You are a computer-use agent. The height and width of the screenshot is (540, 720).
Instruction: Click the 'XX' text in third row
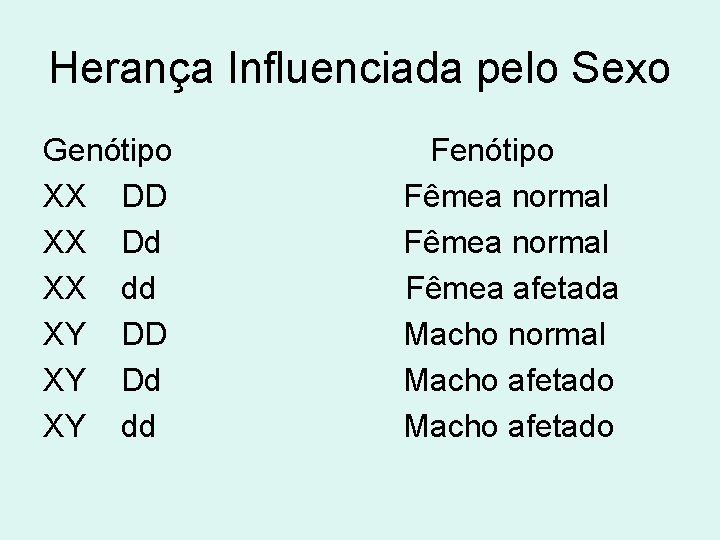pos(64,289)
